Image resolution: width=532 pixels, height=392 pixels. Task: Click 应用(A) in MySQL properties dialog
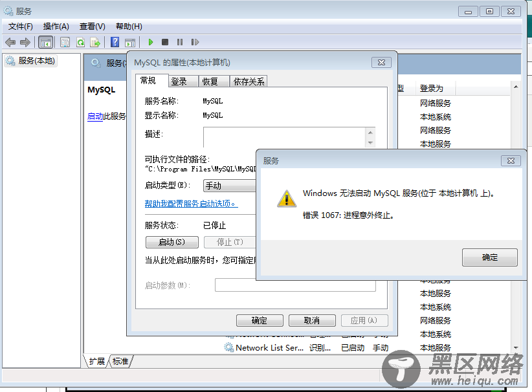[x=364, y=320]
